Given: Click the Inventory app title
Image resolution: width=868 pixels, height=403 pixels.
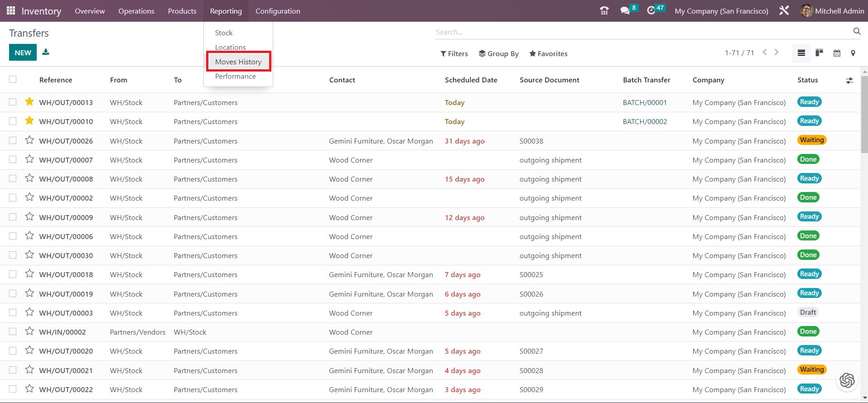Looking at the screenshot, I should click(41, 11).
